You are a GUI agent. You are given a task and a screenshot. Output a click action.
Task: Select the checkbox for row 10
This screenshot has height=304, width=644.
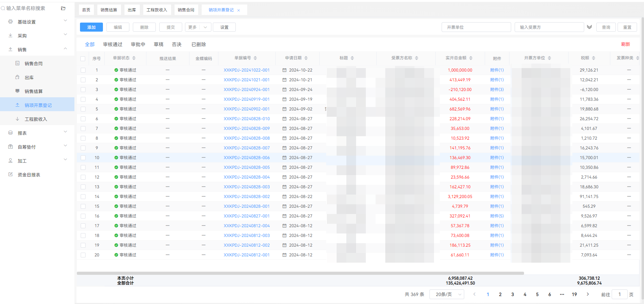83,158
